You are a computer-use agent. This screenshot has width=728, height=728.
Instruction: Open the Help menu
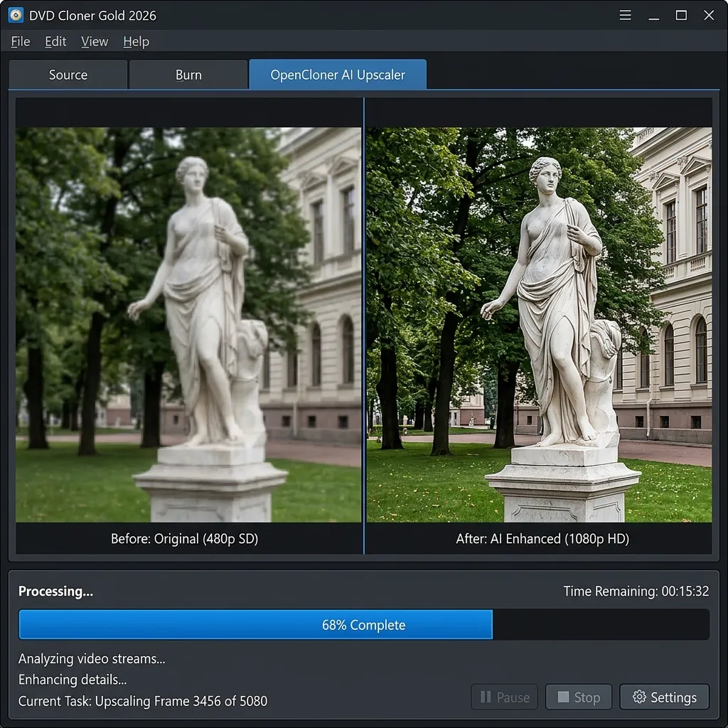coord(136,41)
